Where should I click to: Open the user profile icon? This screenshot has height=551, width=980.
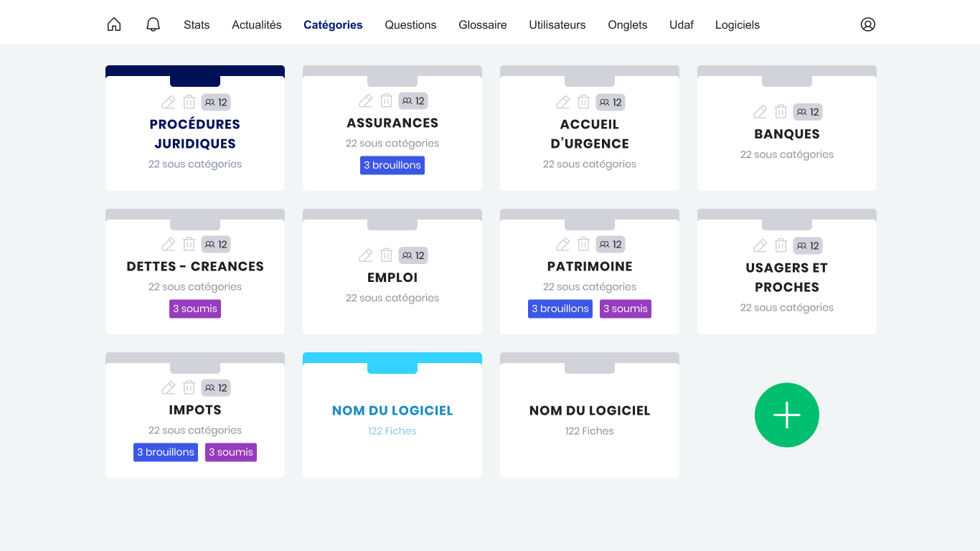pyautogui.click(x=868, y=24)
